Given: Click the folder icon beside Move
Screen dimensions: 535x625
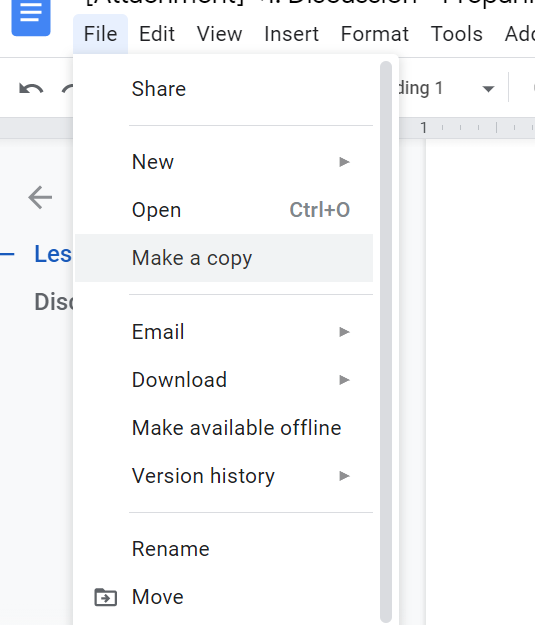Looking at the screenshot, I should [106, 597].
